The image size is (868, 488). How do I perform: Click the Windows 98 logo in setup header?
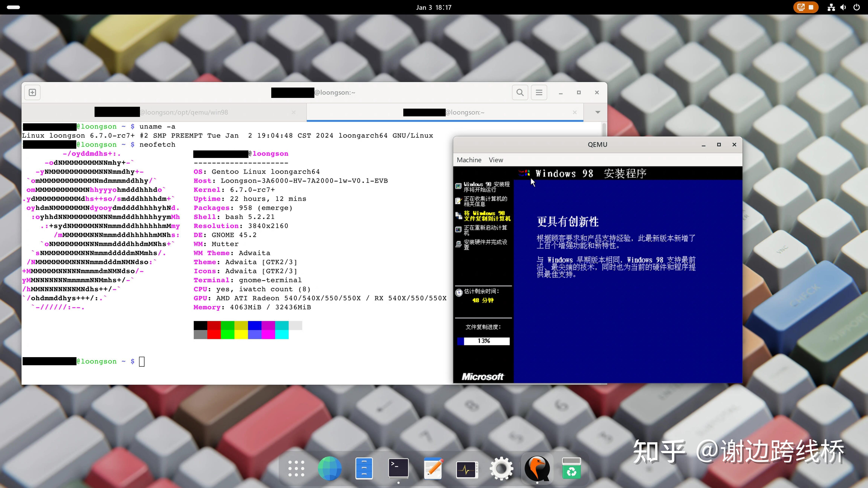point(524,173)
